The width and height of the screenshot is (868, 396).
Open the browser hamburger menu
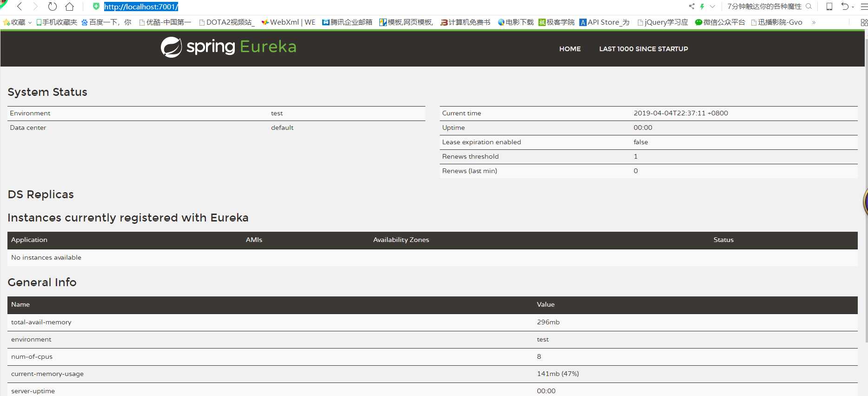pyautogui.click(x=864, y=7)
